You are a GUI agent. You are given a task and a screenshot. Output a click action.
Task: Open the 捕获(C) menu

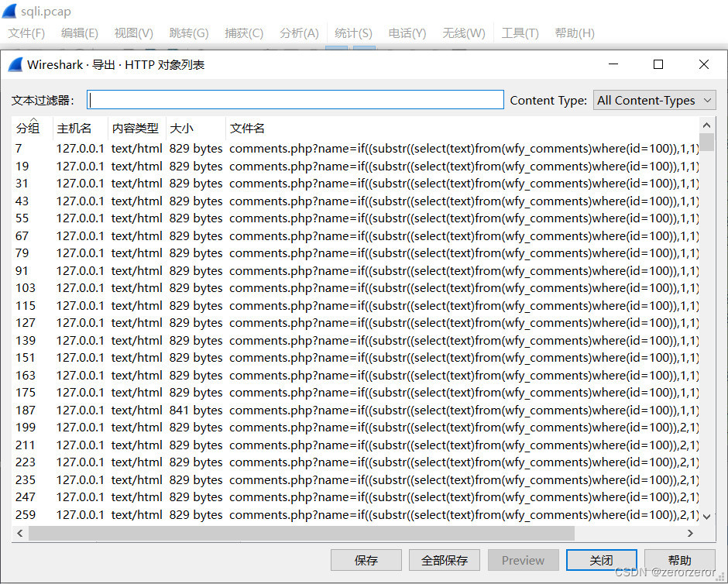point(244,33)
